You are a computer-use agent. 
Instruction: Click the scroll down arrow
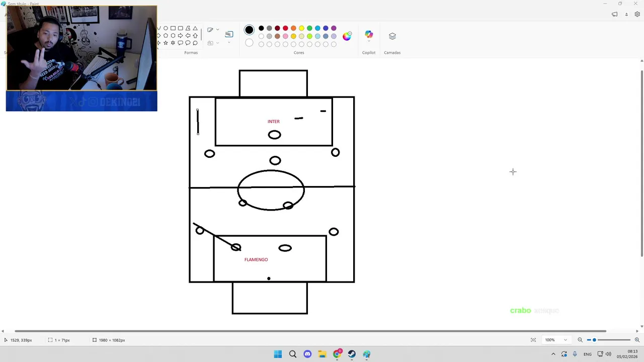point(641,326)
